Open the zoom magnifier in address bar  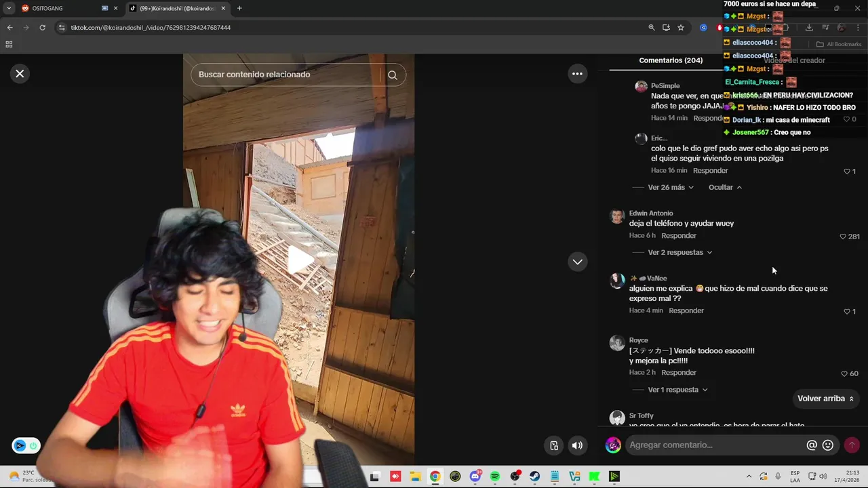652,28
